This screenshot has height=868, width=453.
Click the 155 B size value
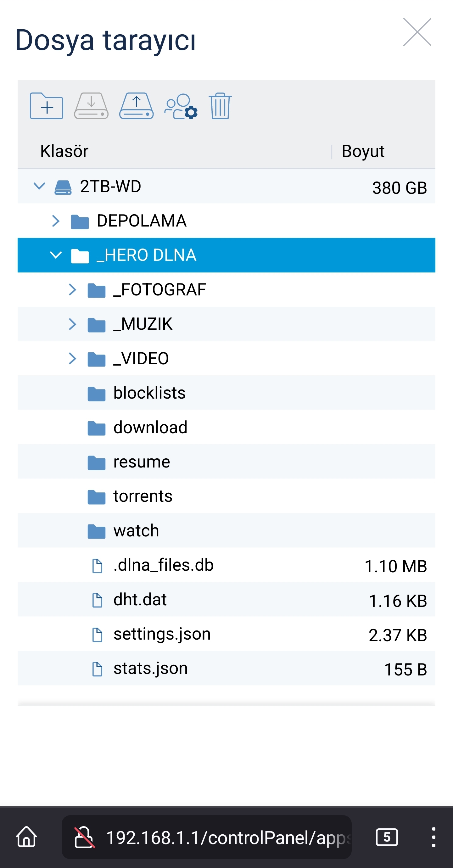405,669
